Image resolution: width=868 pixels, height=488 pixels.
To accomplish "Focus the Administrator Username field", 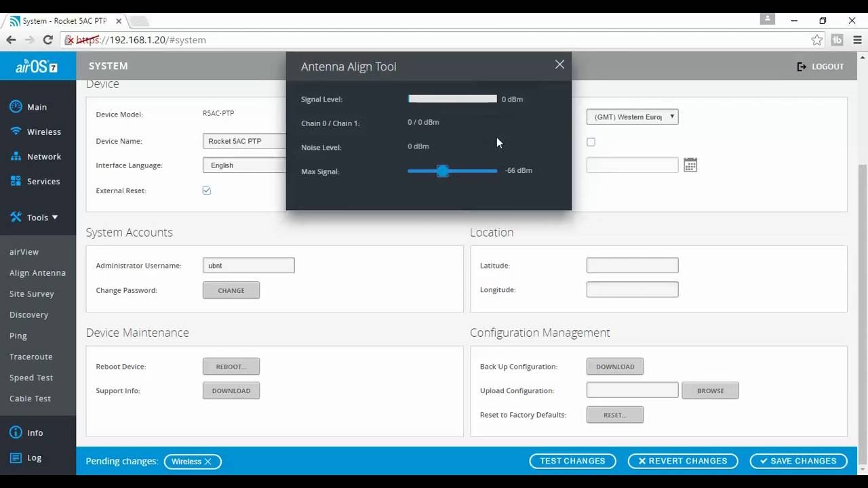I will click(x=248, y=266).
